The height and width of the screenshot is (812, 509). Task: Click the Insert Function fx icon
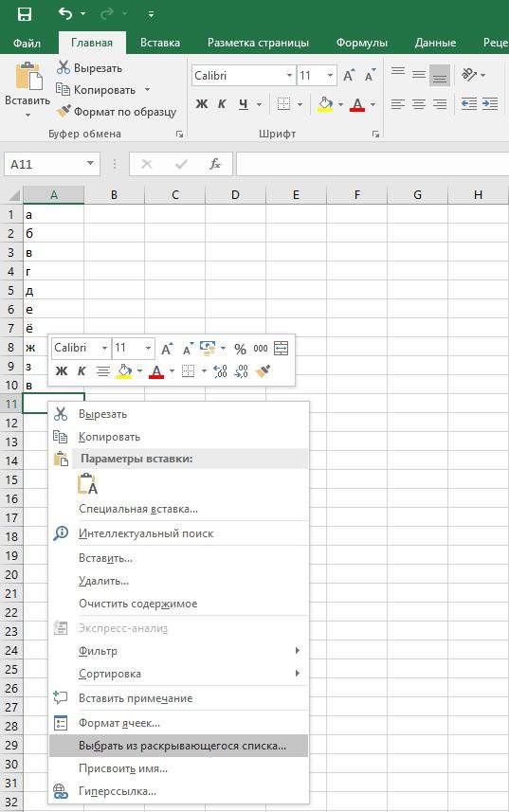click(x=215, y=164)
